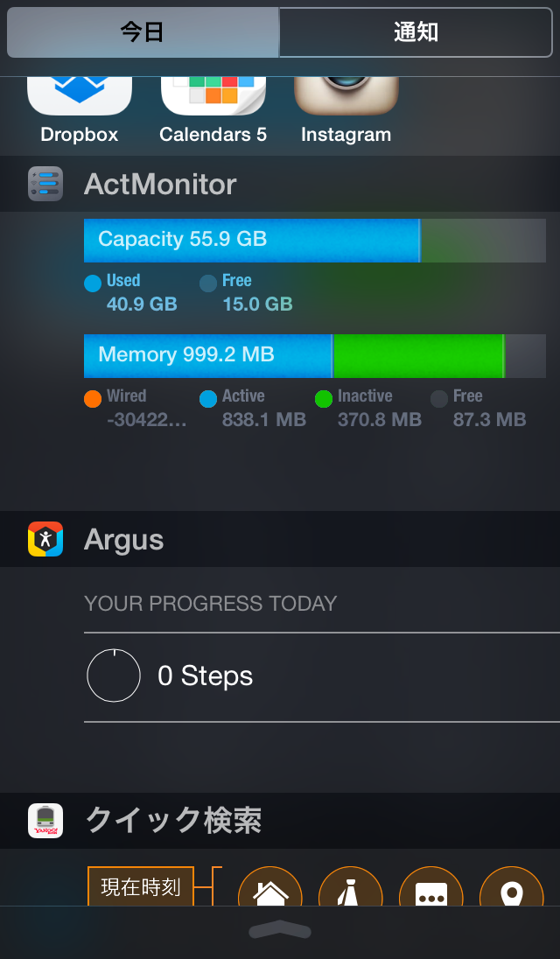
Task: Tap the クイック検索 widget header
Action: (x=280, y=821)
